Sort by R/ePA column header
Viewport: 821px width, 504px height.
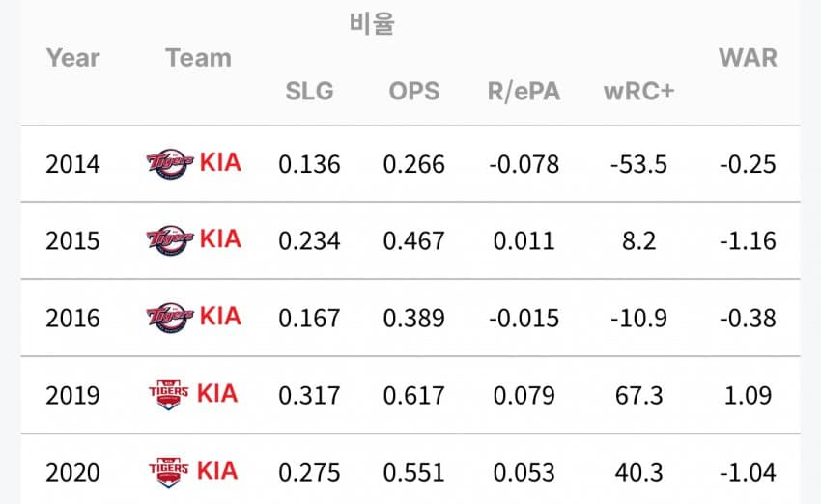524,92
